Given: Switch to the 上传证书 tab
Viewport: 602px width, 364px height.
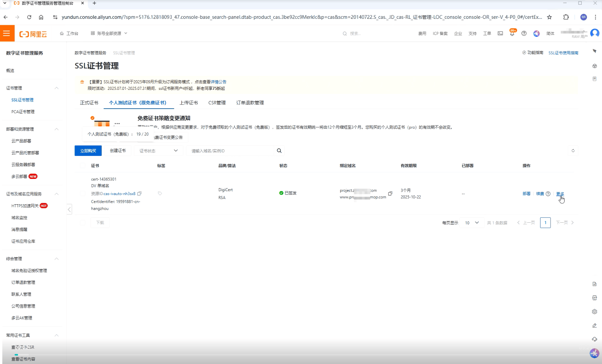Looking at the screenshot, I should point(189,103).
